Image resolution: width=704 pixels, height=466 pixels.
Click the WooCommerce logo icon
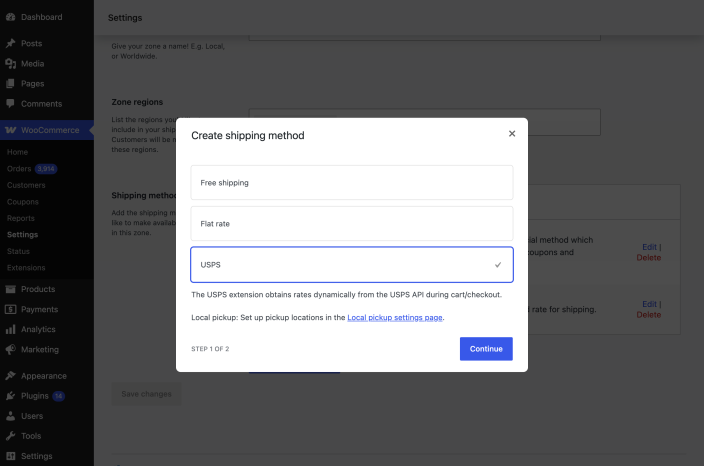pos(11,130)
